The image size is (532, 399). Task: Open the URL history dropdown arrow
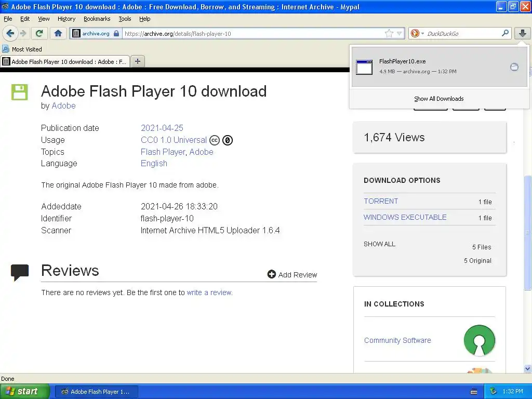(x=400, y=33)
